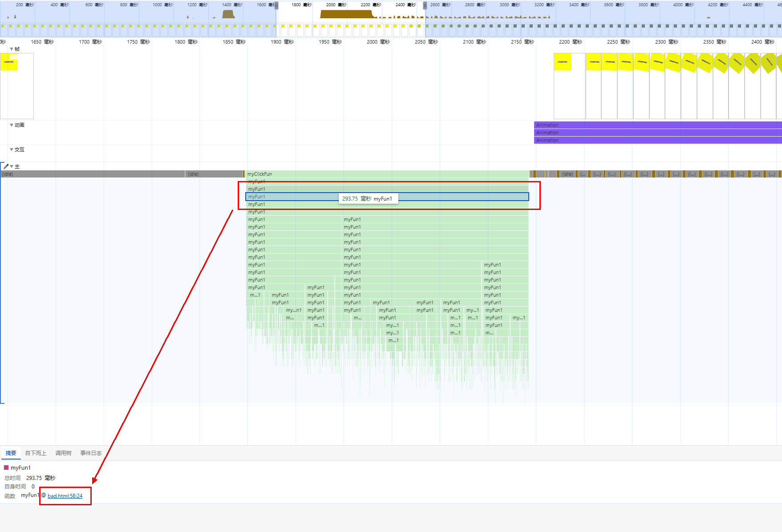Switch to the 摘要 tab
The image size is (782, 532).
click(x=11, y=453)
